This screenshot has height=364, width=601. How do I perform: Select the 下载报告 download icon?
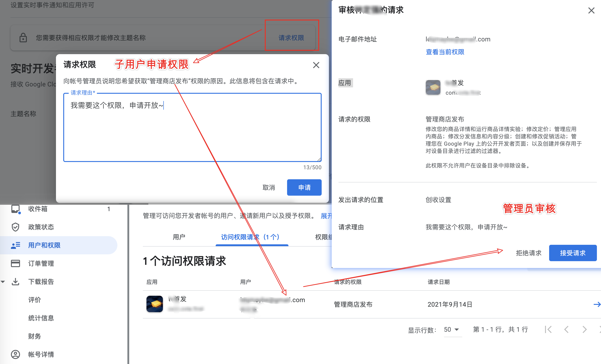[15, 282]
